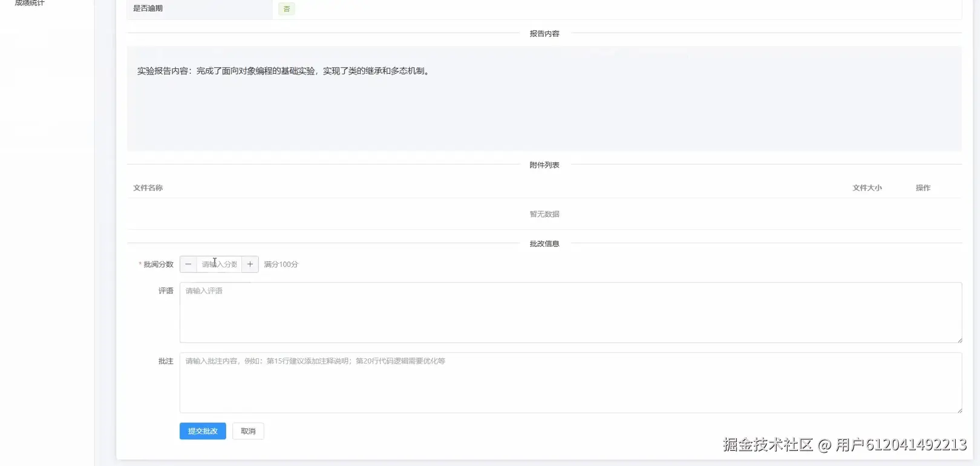Cancel with the 取消 button
980x466 pixels.
pyautogui.click(x=248, y=431)
